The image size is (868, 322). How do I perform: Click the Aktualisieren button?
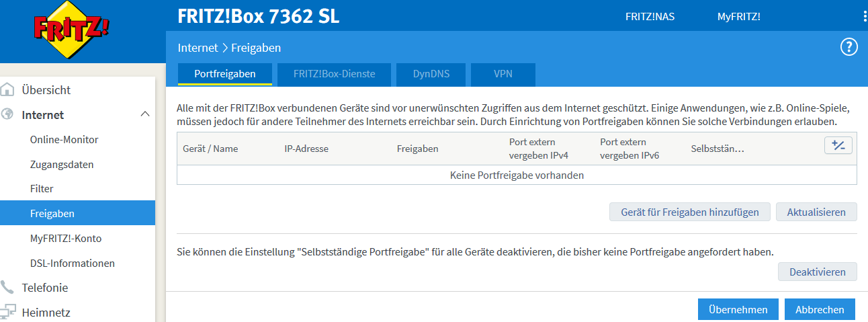pos(816,212)
